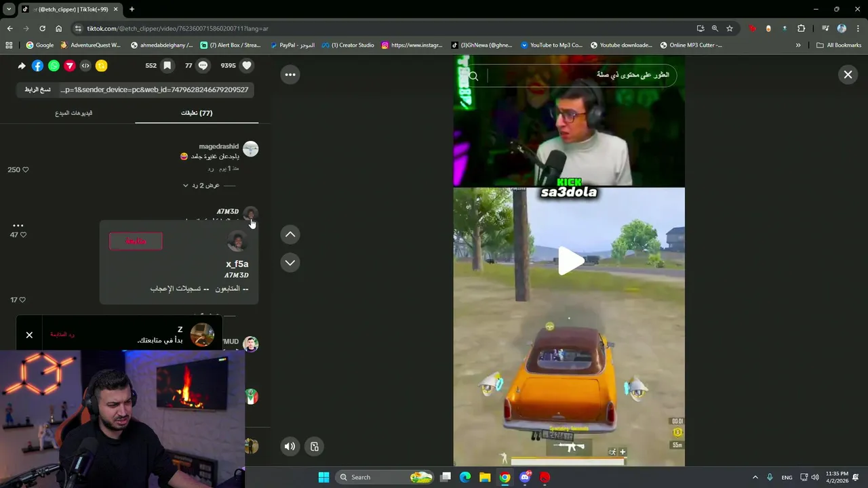Show hidden system tray icons chevron
This screenshot has width=868, height=488.
pyautogui.click(x=755, y=477)
